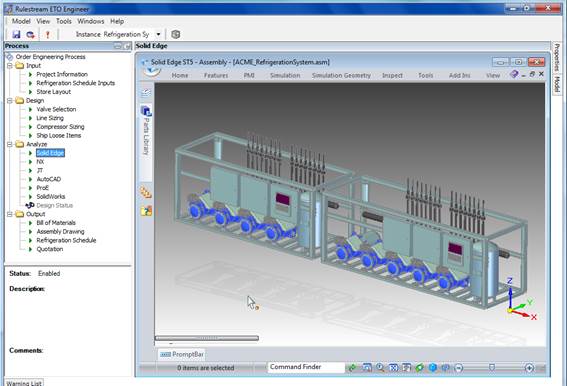Switch to the Simulation ribbon tab

(x=285, y=75)
